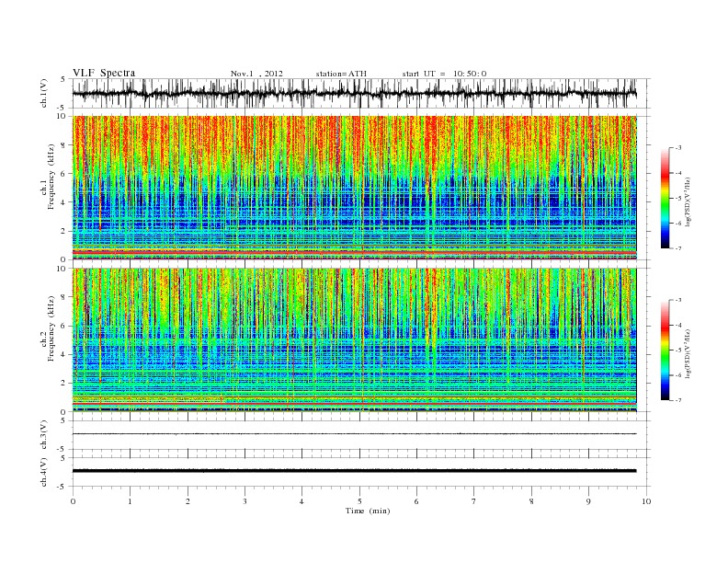Click the "station=ATH" header label
The image size is (728, 563).
coord(341,74)
